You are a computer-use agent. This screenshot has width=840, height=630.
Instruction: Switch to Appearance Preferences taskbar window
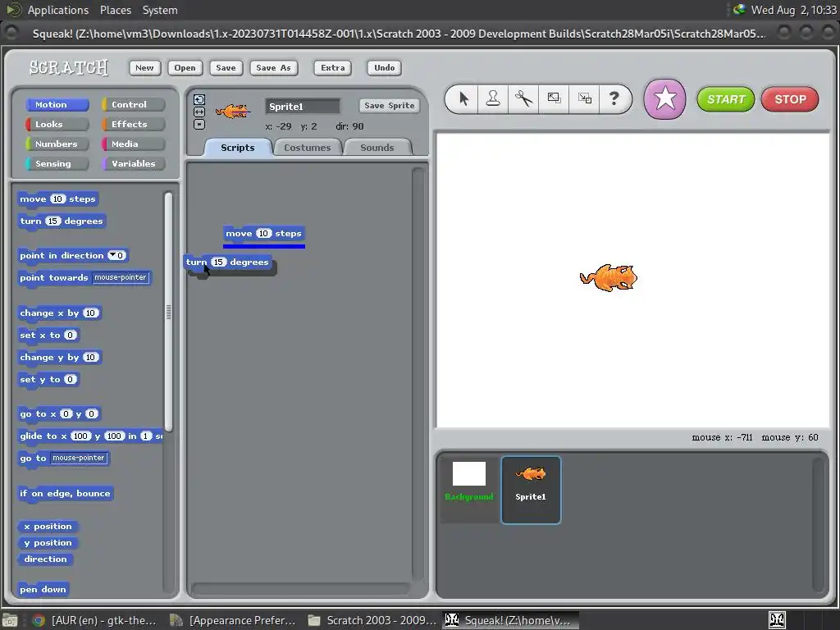(233, 620)
